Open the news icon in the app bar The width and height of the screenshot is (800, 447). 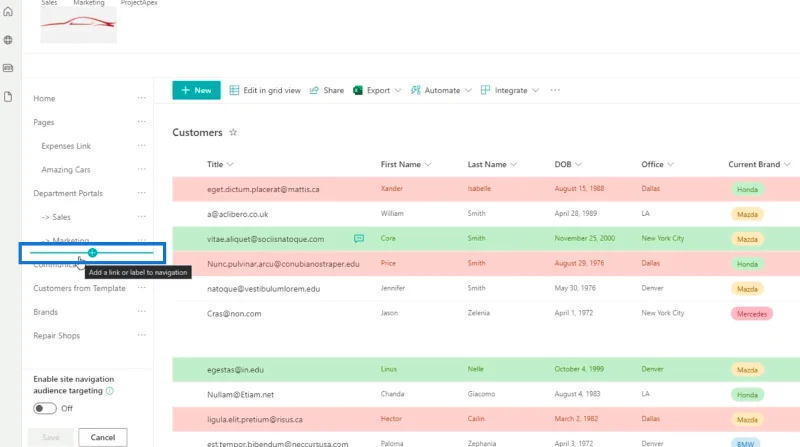coord(8,68)
